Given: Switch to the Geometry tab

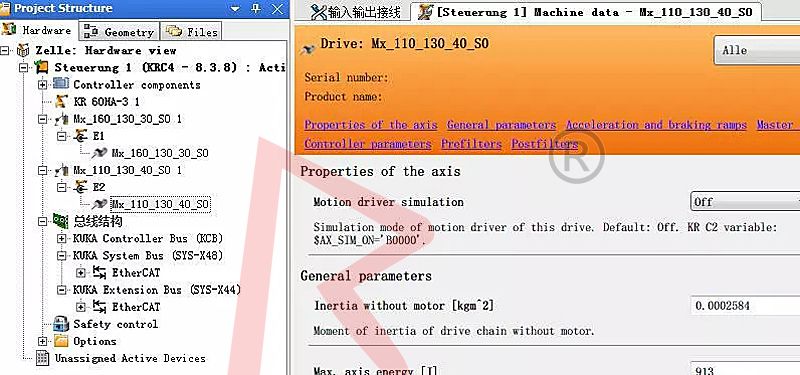Looking at the screenshot, I should pos(119,32).
